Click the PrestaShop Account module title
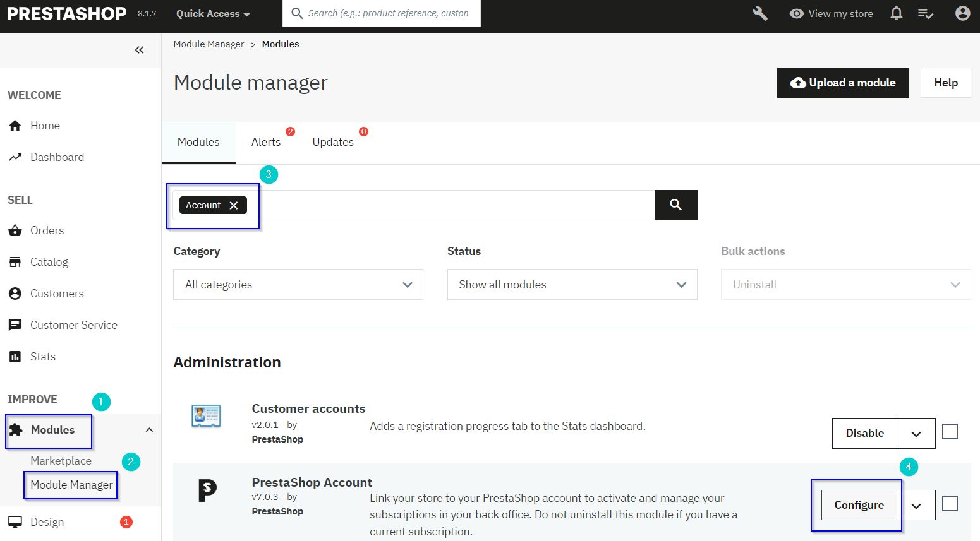980x541 pixels. pyautogui.click(x=312, y=482)
